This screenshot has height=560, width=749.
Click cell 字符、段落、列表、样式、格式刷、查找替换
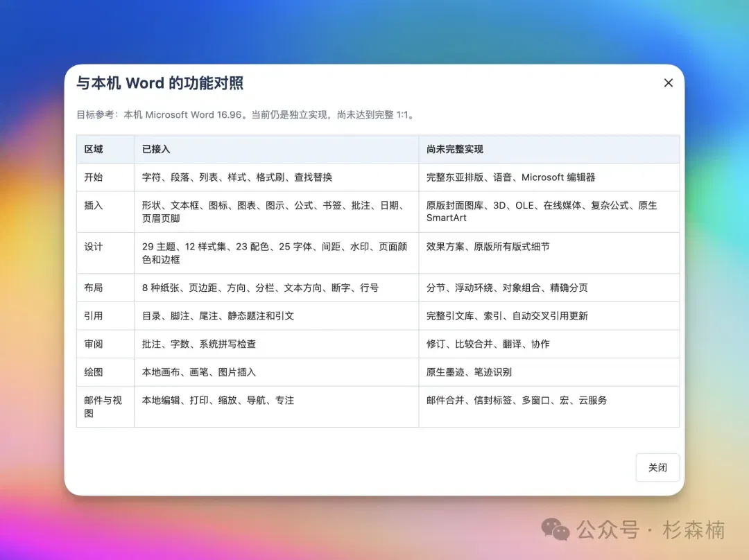[x=277, y=177]
